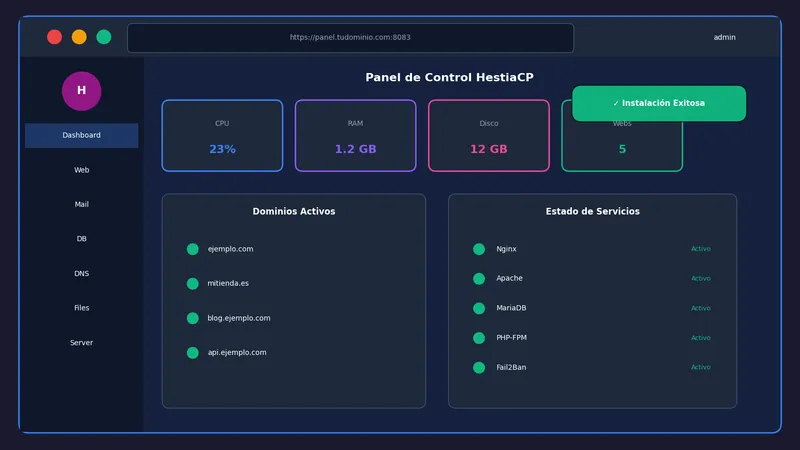The image size is (800, 450).
Task: Click the Estado de Servicios panel heading
Action: coord(592,211)
